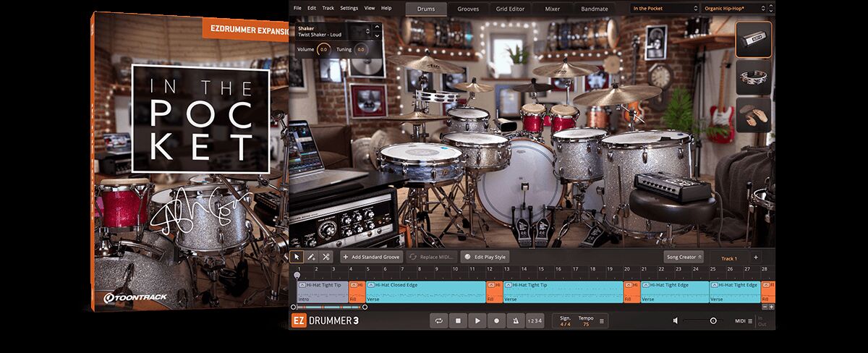Switch to the Mixer tab
This screenshot has height=353, width=868.
(552, 9)
